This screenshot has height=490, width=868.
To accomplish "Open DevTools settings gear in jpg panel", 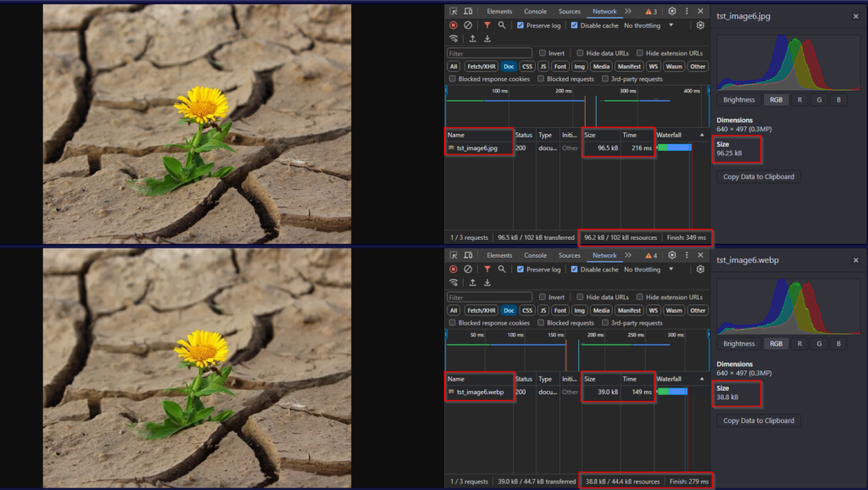I will [672, 11].
